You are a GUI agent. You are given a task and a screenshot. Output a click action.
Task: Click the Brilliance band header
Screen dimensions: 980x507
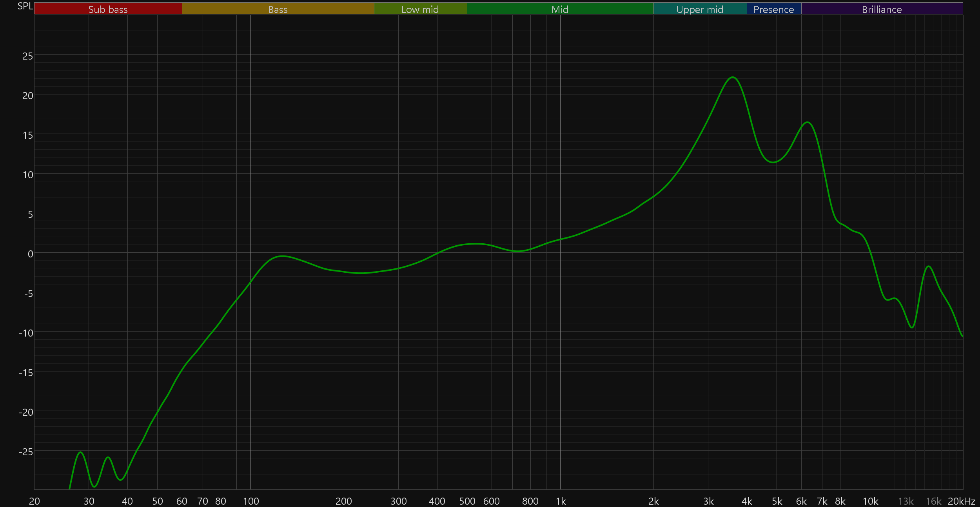tap(882, 9)
